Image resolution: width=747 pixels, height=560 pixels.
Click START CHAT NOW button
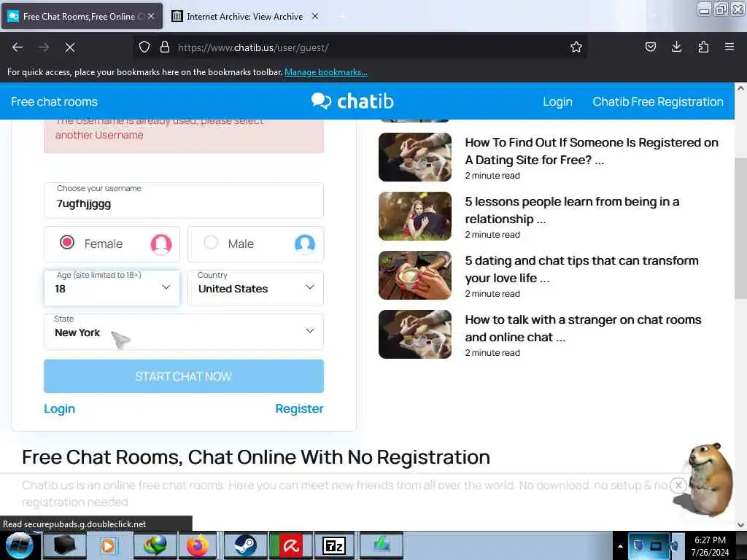pos(184,376)
